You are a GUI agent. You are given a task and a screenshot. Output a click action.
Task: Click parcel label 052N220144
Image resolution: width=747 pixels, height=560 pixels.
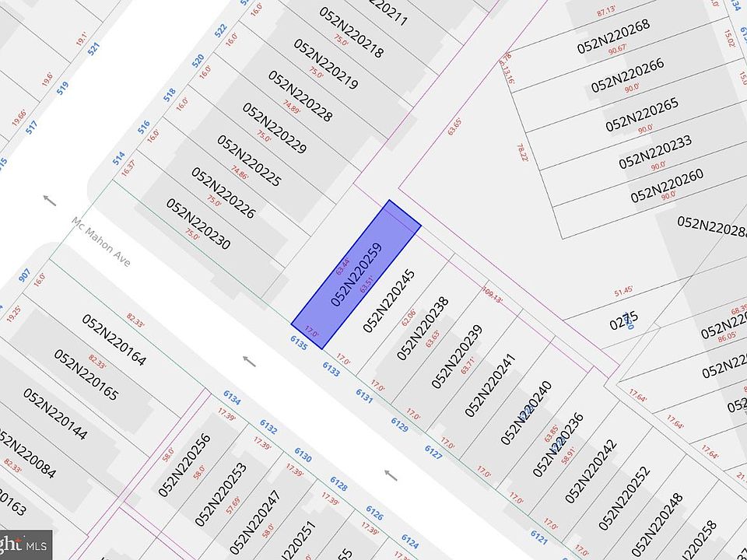[55, 414]
